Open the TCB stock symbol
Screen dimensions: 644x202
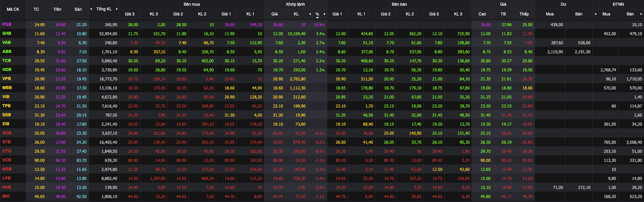pyautogui.click(x=7, y=61)
